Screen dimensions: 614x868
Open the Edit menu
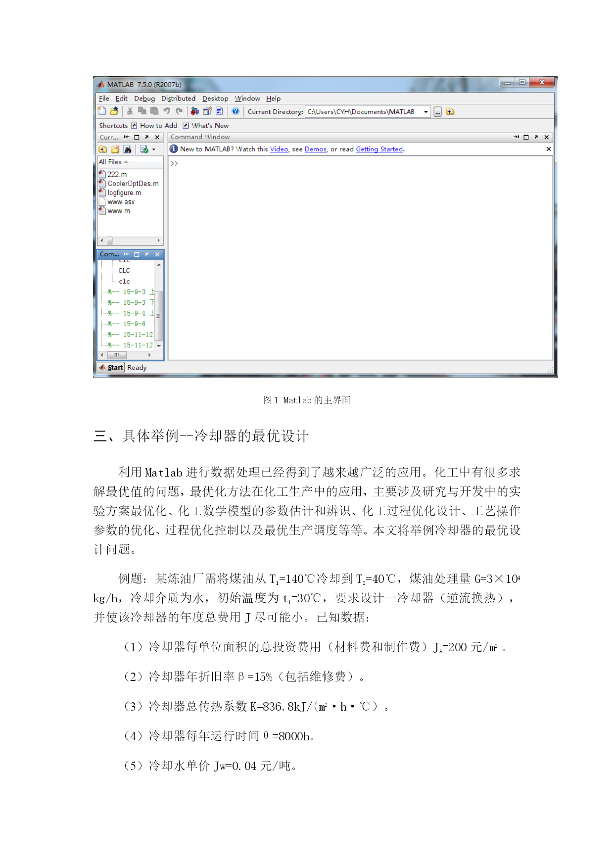click(x=122, y=98)
